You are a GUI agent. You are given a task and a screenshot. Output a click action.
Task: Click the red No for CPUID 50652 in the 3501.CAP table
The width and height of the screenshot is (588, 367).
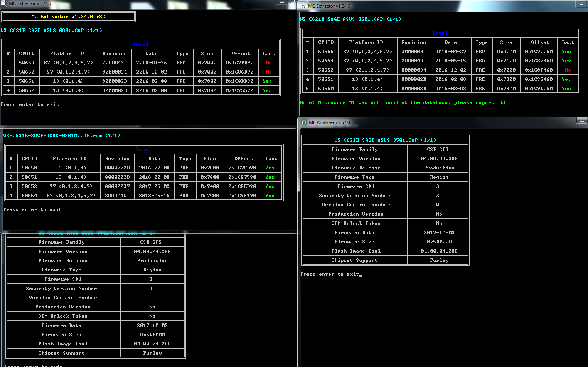568,70
